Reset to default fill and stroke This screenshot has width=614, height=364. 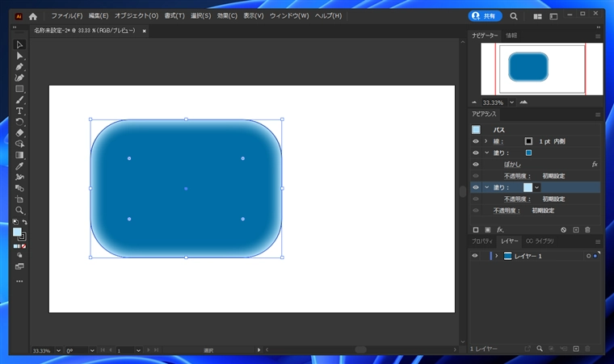(15, 222)
